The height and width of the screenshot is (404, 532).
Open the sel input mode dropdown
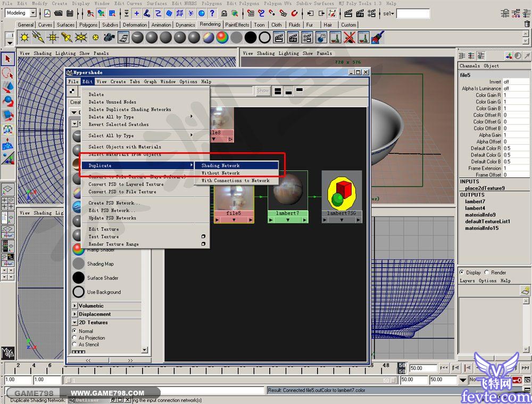click(x=389, y=13)
